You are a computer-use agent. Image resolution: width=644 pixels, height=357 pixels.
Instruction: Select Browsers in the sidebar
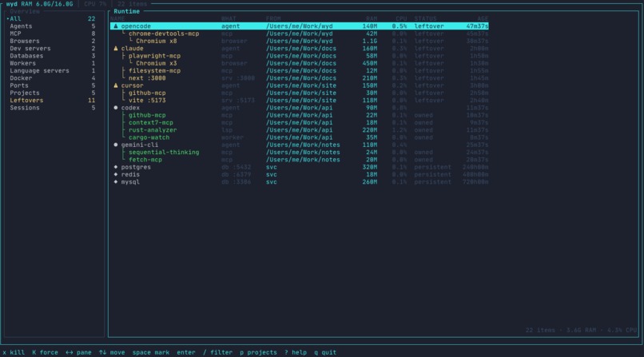[51, 41]
